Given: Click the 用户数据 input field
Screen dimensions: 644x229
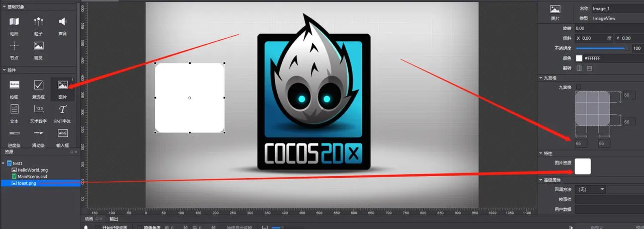Looking at the screenshot, I should (x=609, y=209).
